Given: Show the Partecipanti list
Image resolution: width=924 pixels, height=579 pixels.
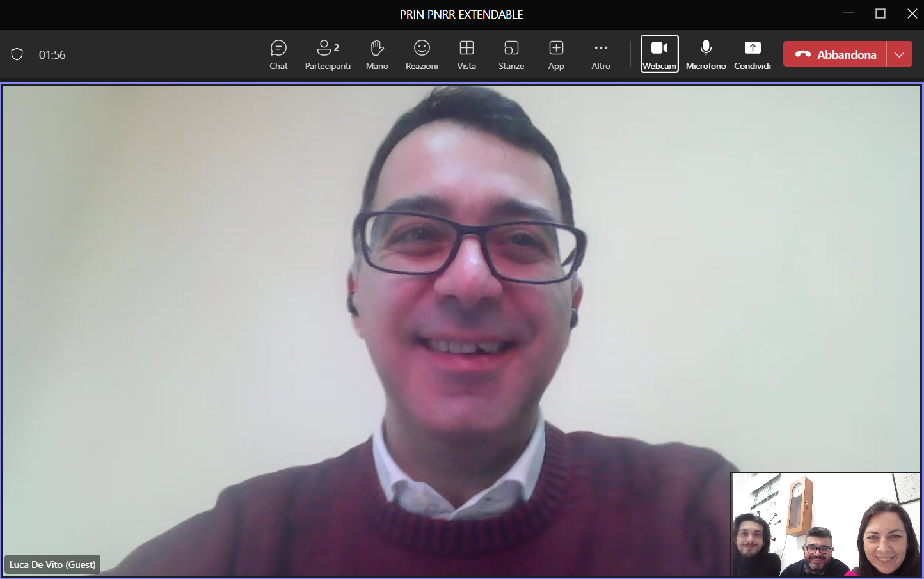Looking at the screenshot, I should pos(328,54).
